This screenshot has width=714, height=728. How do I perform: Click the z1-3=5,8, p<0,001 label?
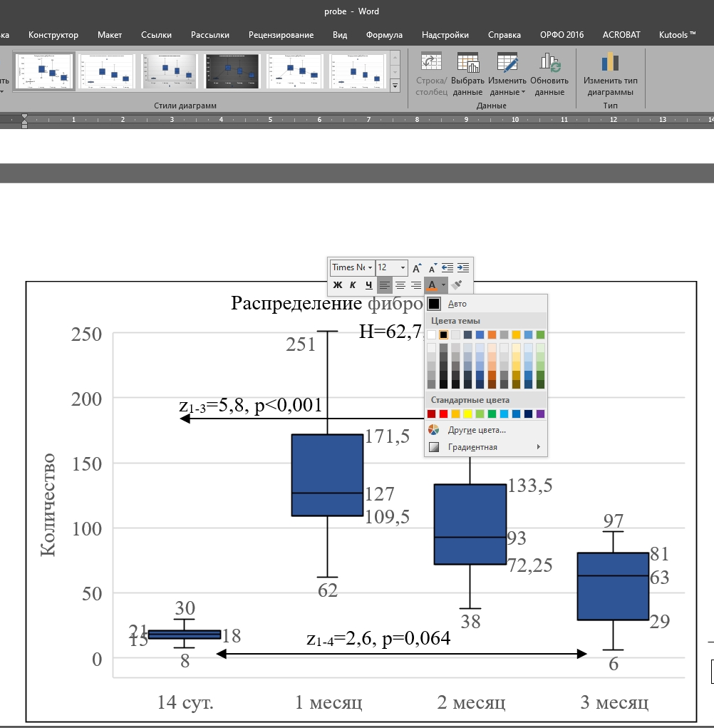[x=251, y=405]
